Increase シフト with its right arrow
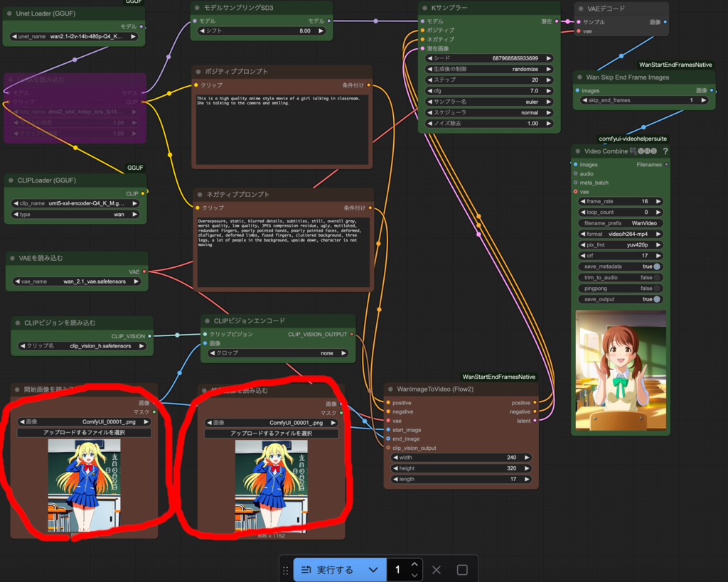The width and height of the screenshot is (728, 582). click(321, 31)
